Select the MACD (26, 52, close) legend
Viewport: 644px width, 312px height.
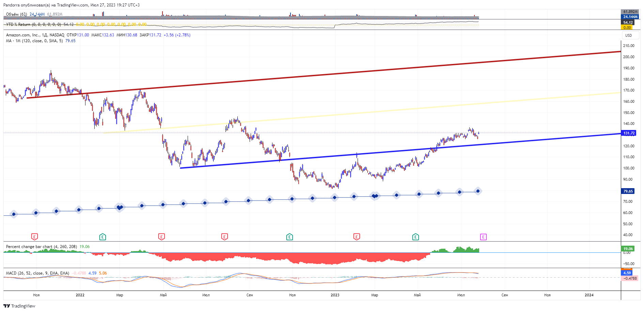coord(37,273)
